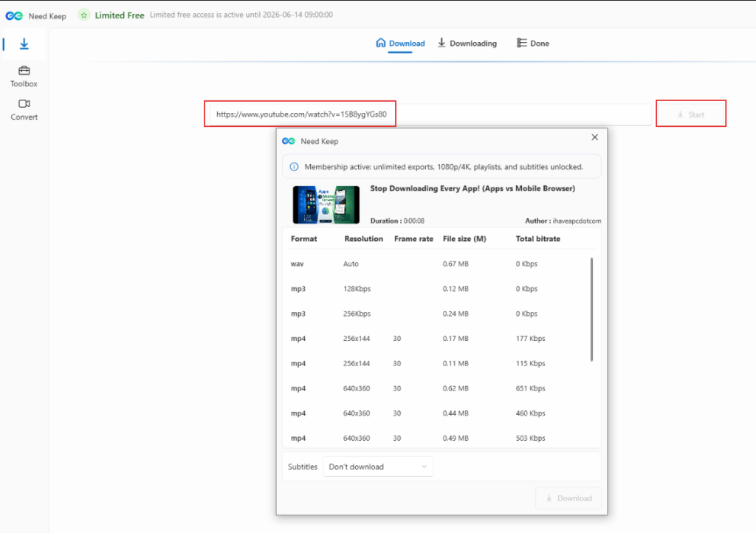Open the Convert sidebar item
The height and width of the screenshot is (533, 756).
click(24, 110)
